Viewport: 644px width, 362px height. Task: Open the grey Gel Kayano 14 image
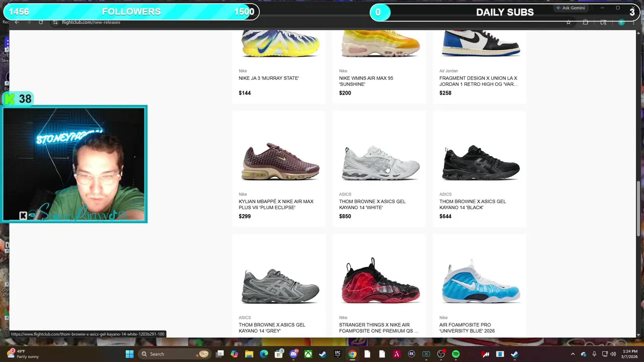click(x=280, y=286)
